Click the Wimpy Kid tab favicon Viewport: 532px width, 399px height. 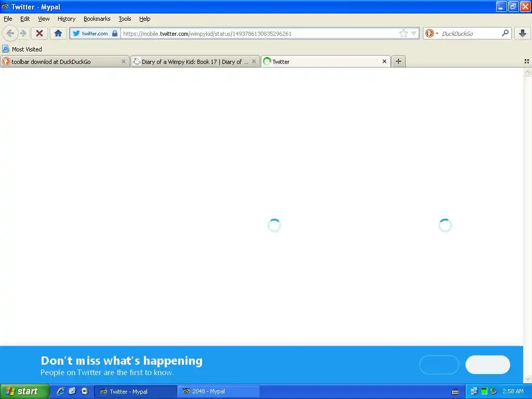[137, 61]
